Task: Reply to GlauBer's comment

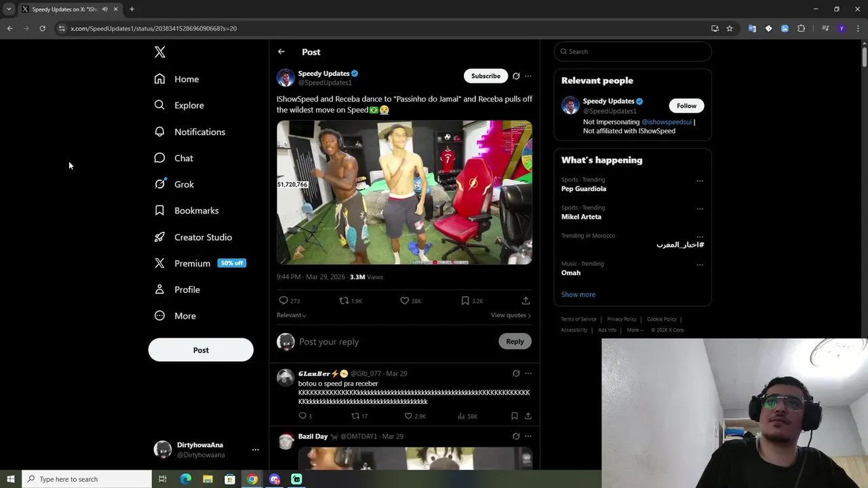Action: click(x=305, y=415)
